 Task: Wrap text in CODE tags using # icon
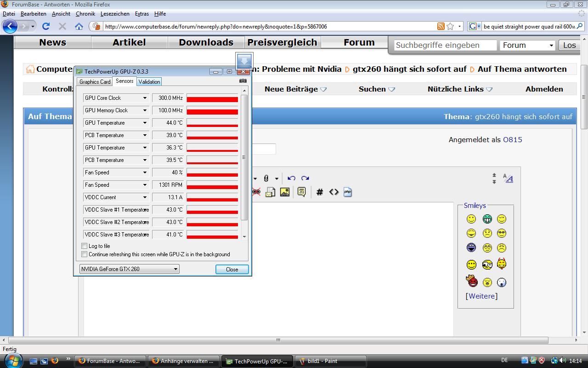320,192
